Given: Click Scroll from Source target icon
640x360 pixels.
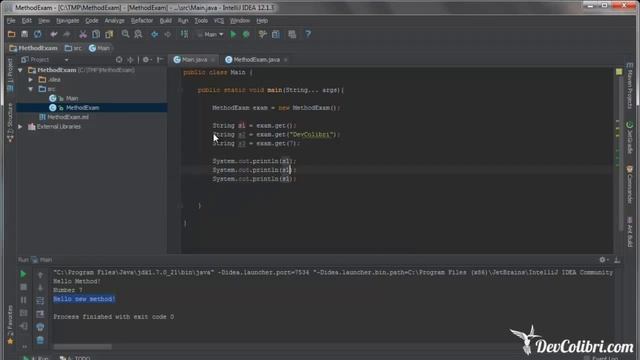Looking at the screenshot, I should point(119,60).
